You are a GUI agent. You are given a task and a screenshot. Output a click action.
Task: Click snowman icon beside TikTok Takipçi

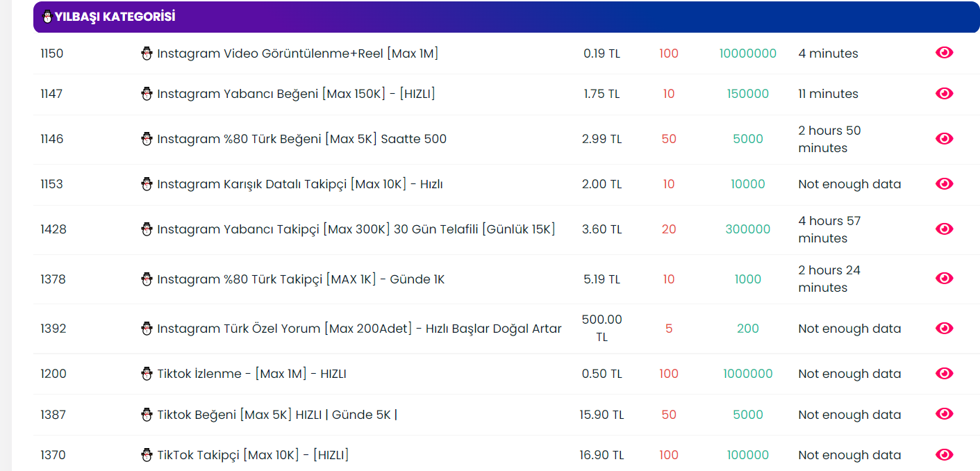[147, 455]
